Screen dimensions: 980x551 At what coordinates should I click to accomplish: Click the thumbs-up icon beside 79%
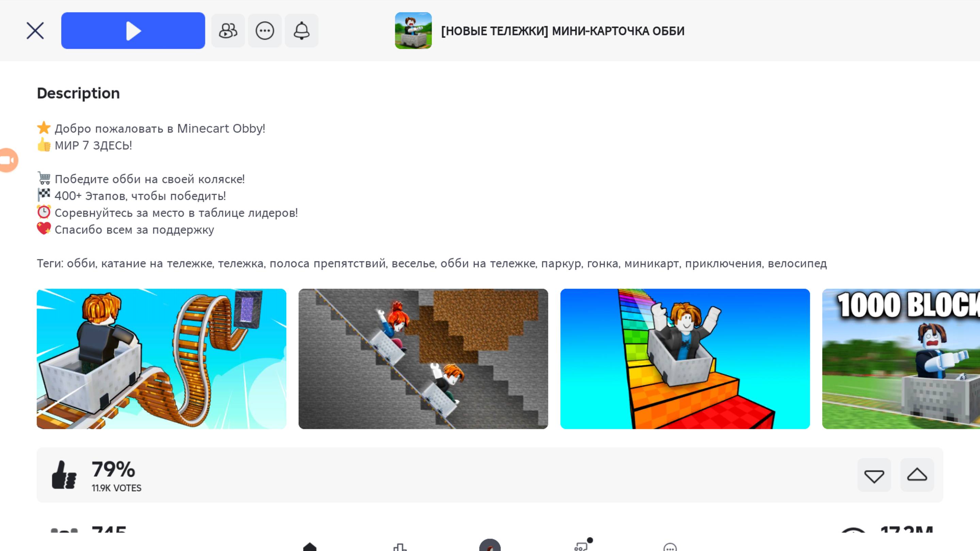64,474
